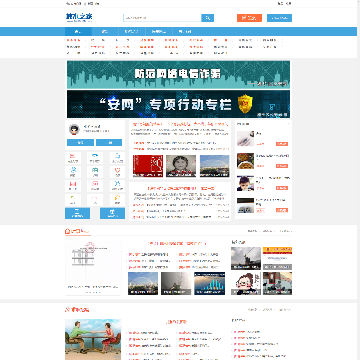Open the teal cityscape anti-fraud banner
This screenshot has width=360, height=360.
178,74
